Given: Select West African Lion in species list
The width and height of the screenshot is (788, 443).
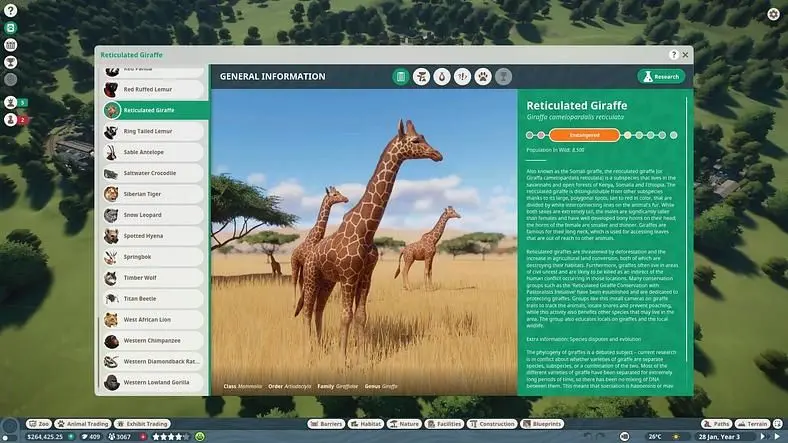Looking at the screenshot, I should coord(153,319).
